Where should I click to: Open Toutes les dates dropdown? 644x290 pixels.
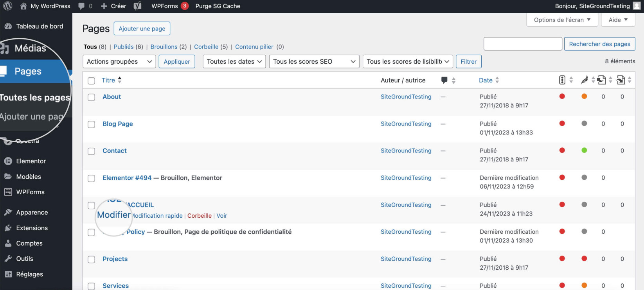click(234, 61)
